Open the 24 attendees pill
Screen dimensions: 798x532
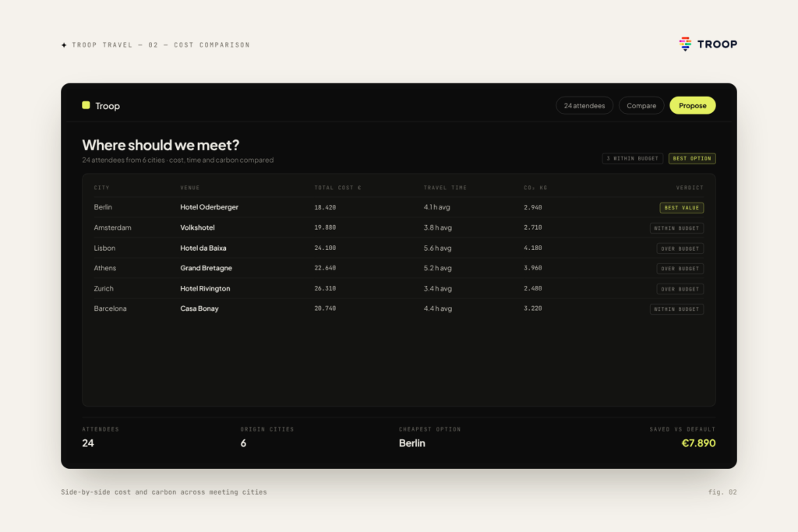click(584, 105)
